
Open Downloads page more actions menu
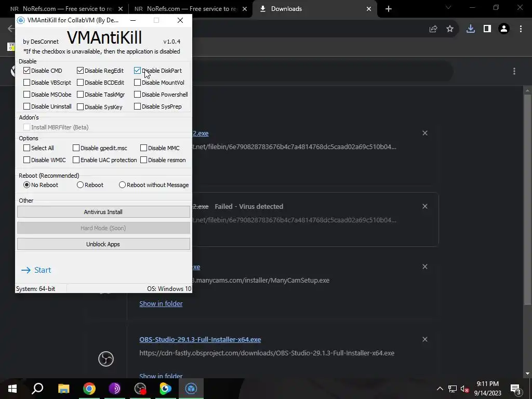point(514,71)
